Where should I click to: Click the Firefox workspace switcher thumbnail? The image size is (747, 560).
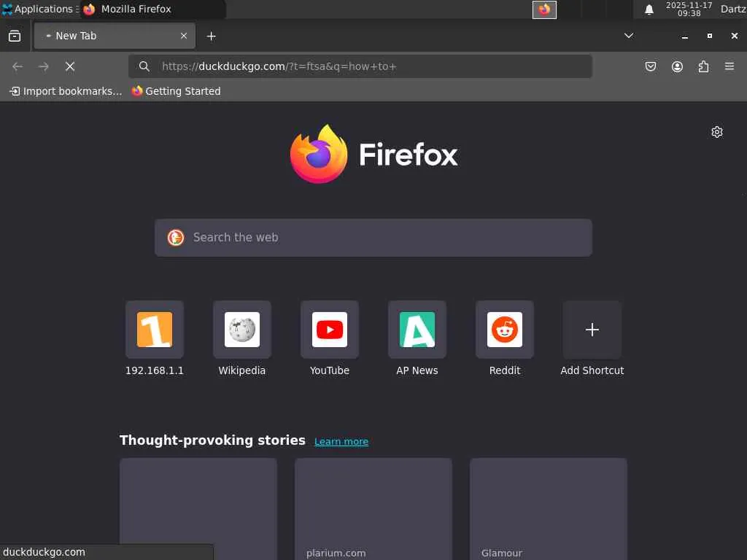pyautogui.click(x=544, y=9)
